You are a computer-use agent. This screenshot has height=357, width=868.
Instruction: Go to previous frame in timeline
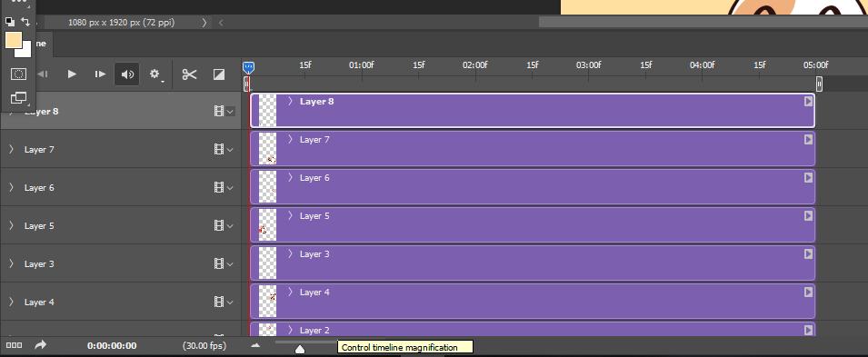coord(43,74)
